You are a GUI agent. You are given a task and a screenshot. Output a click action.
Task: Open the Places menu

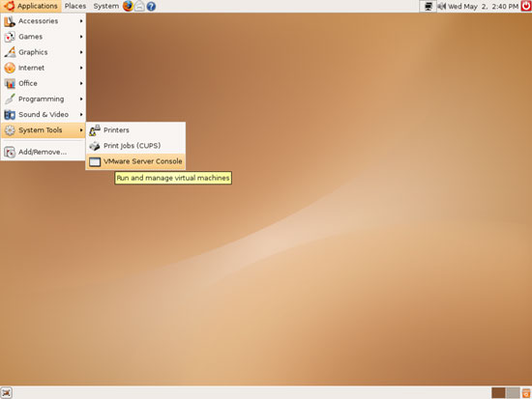(x=75, y=6)
